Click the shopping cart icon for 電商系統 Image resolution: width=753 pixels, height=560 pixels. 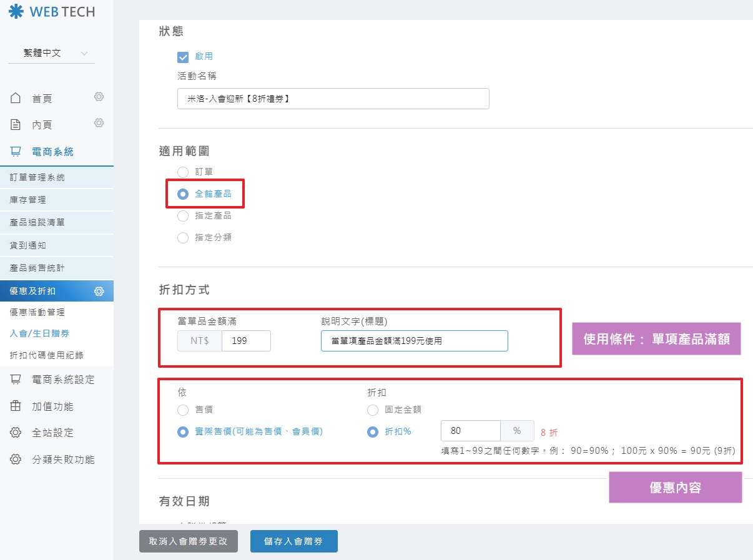pos(16,152)
